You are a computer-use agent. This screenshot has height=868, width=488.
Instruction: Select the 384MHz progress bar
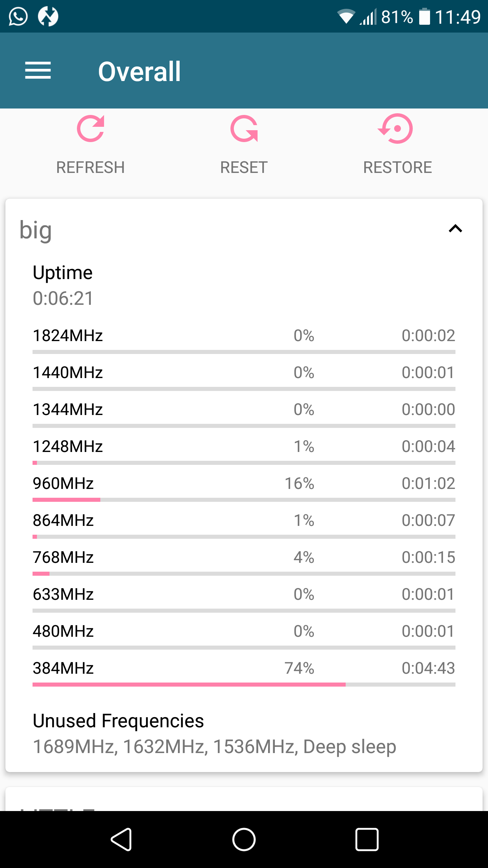[x=244, y=685]
